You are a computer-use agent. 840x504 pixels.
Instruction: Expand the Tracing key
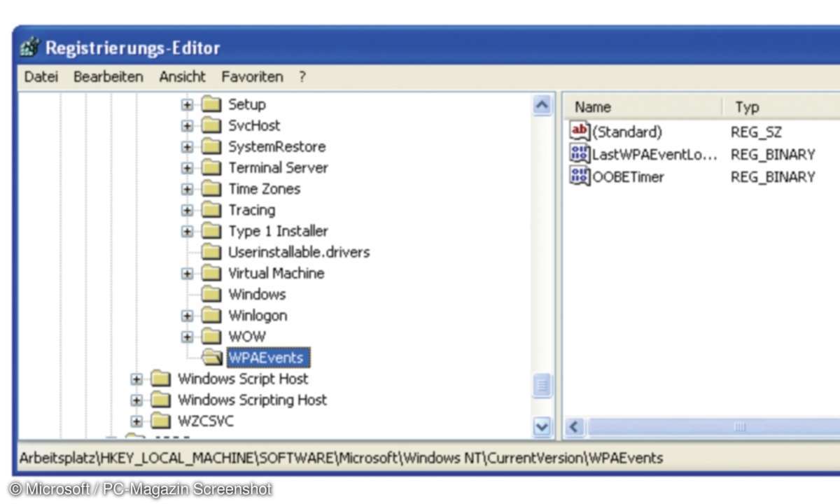187,210
